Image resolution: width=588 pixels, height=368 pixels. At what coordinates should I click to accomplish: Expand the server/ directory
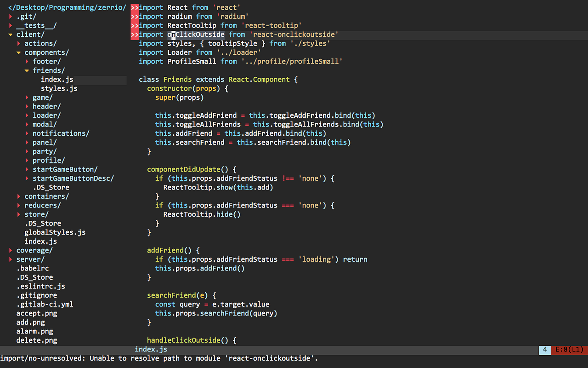[x=10, y=259]
